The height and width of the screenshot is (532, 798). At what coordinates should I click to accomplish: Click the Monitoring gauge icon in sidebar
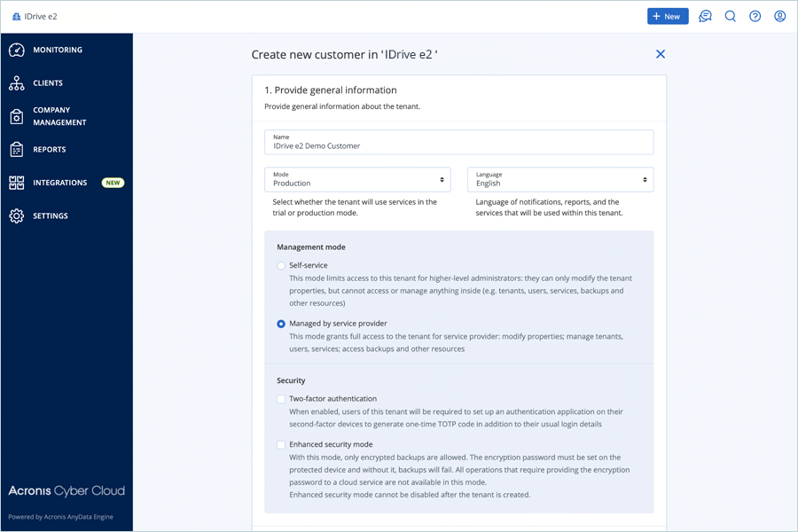17,51
